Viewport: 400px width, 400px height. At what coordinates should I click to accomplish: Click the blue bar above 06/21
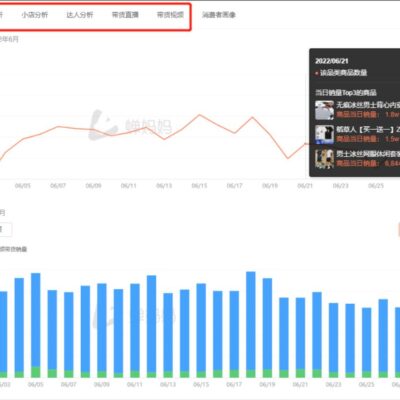(300, 334)
